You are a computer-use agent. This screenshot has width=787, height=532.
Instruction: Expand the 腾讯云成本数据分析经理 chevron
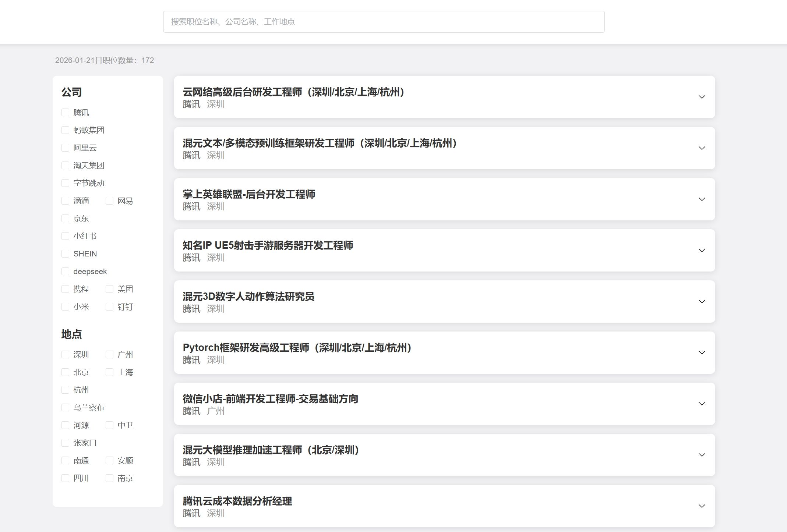pos(702,506)
